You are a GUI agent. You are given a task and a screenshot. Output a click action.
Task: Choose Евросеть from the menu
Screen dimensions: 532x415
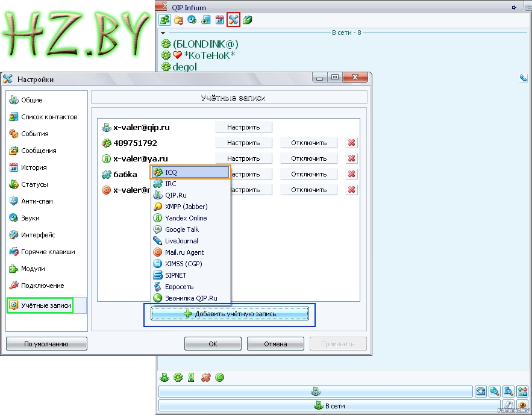click(x=190, y=287)
